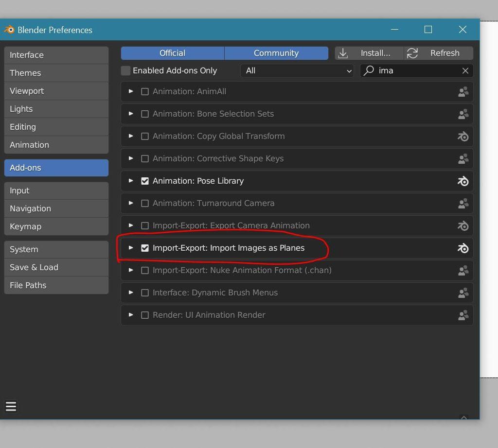Click the Blender logo in title bar
The image size is (498, 448).
coord(9,30)
